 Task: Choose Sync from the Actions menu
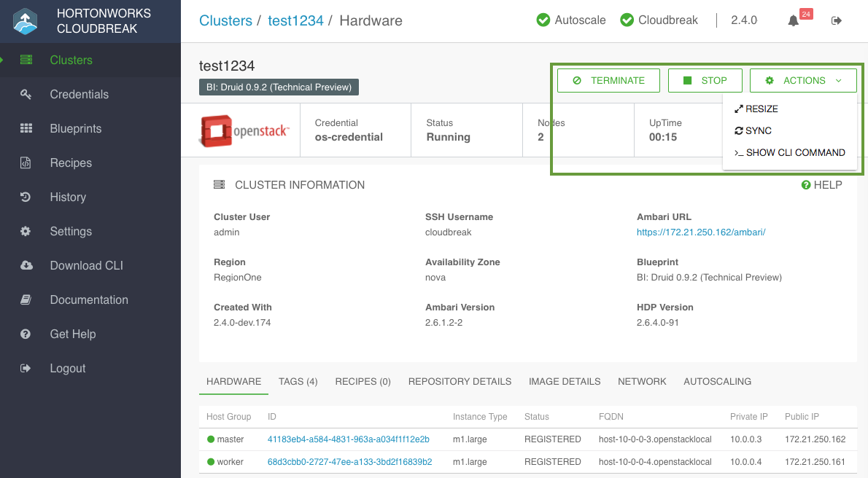[x=753, y=130]
